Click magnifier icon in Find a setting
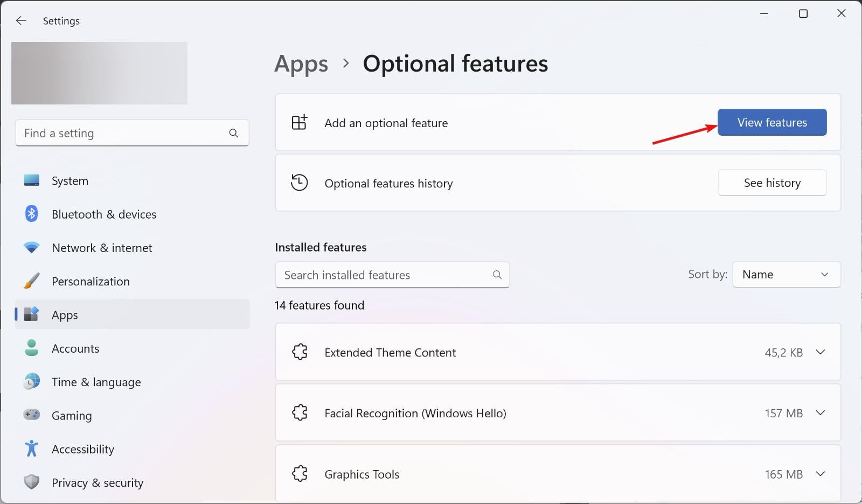The height and width of the screenshot is (504, 862). click(x=233, y=133)
